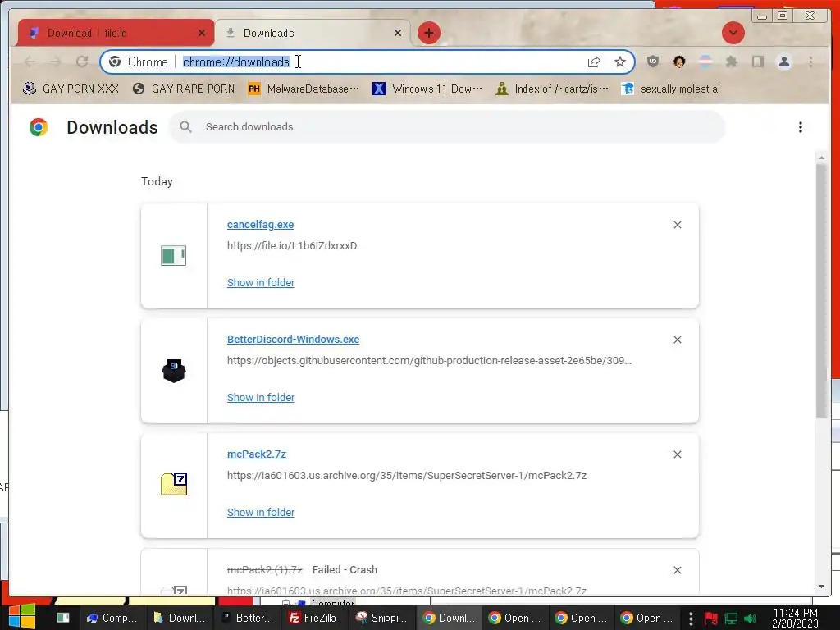Open uBlock Origin shield extension
Viewport: 840px width, 630px height.
tap(652, 62)
